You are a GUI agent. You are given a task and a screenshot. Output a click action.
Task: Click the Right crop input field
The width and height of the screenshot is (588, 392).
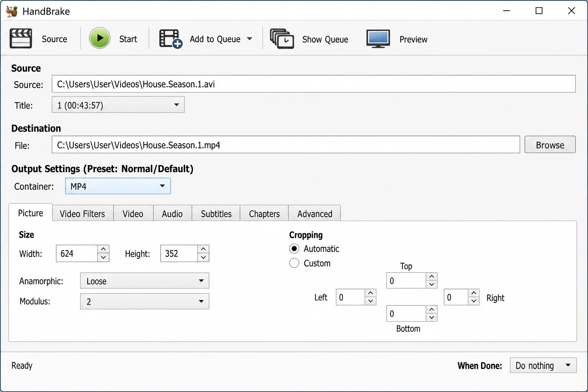[456, 297]
